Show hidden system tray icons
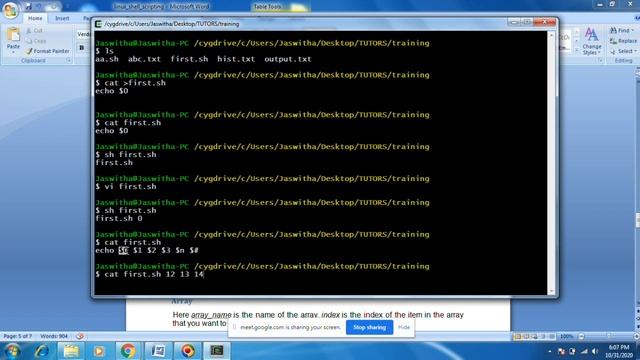The width and height of the screenshot is (640, 360). tap(550, 351)
